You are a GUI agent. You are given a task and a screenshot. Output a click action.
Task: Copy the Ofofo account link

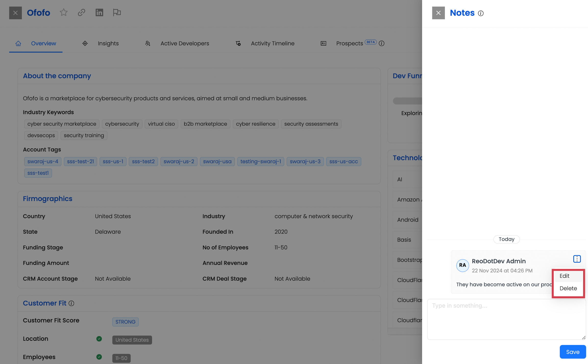[x=81, y=12]
